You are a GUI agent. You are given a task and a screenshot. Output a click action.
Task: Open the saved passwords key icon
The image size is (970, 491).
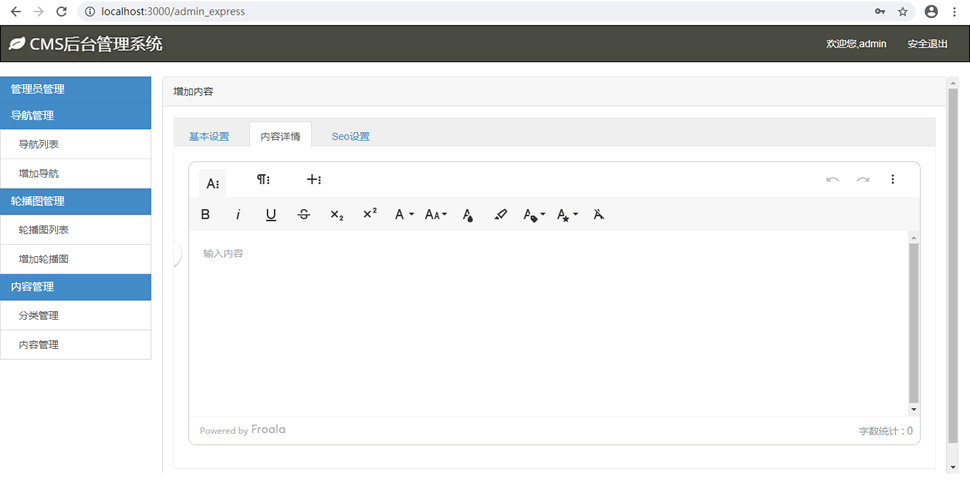[x=880, y=11]
